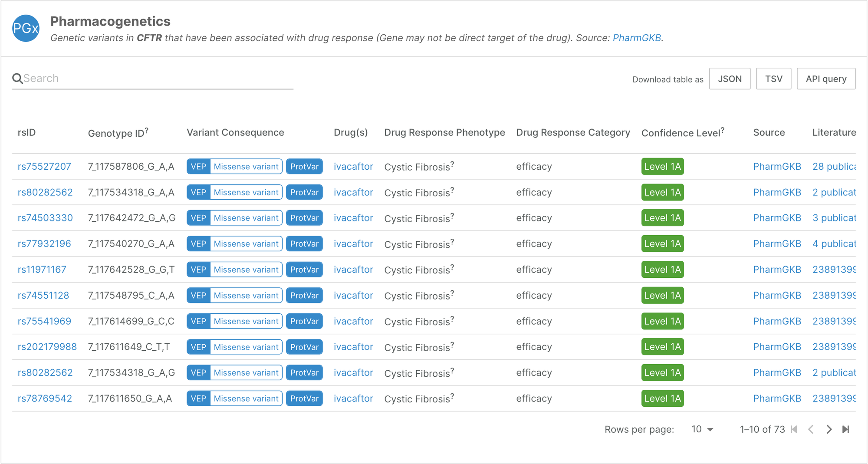The image size is (868, 464).
Task: Open literature link 23891399 for rs11971167
Action: tap(834, 270)
